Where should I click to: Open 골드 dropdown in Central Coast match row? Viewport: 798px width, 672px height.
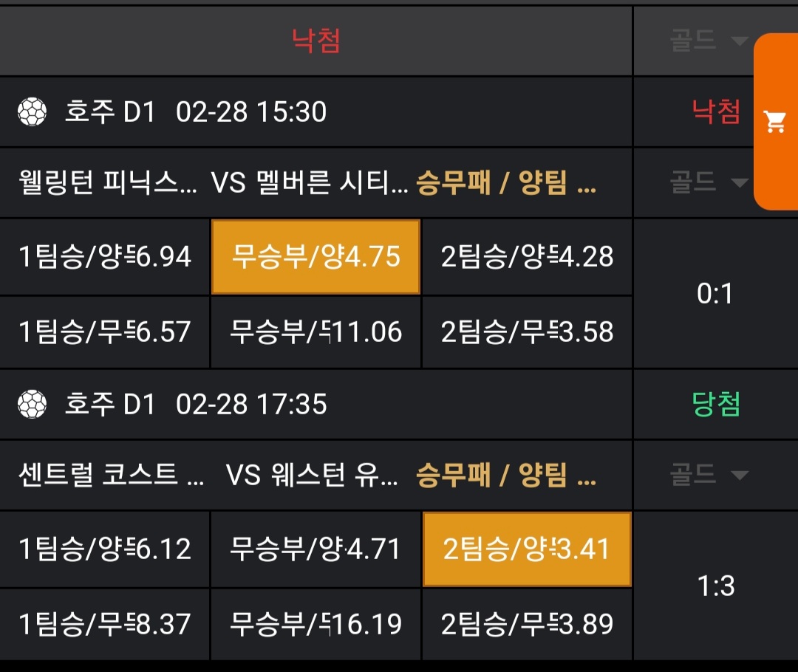point(740,474)
